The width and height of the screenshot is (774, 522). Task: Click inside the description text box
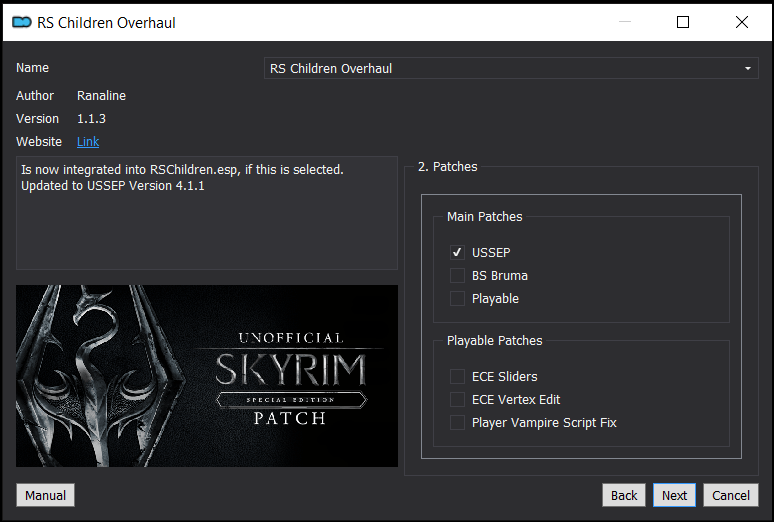click(207, 213)
